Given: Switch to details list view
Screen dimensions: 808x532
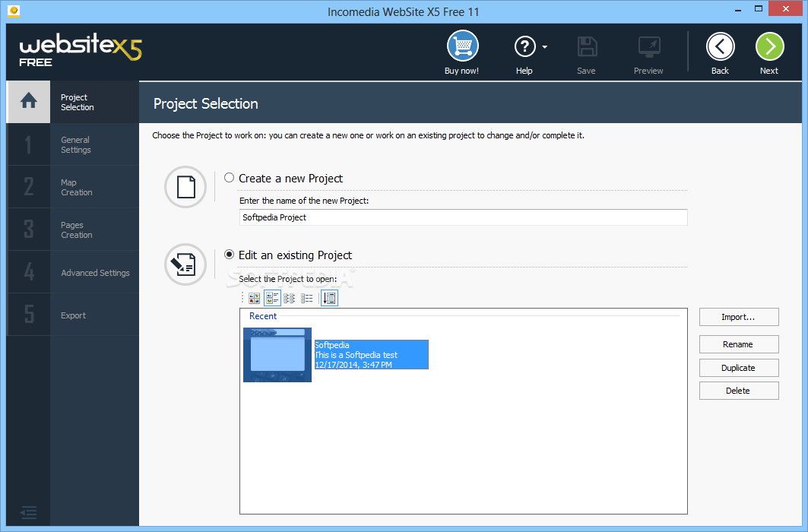Looking at the screenshot, I should 307,298.
